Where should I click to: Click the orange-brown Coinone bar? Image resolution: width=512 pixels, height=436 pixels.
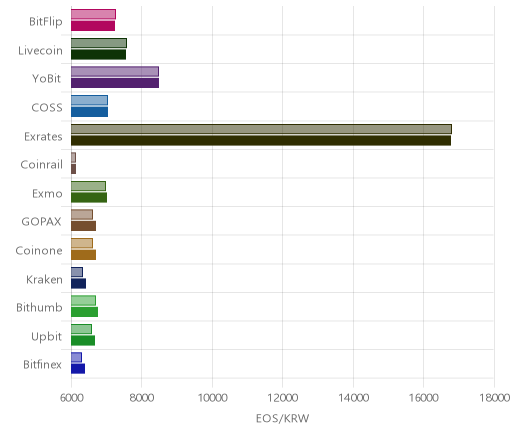[x=83, y=255]
